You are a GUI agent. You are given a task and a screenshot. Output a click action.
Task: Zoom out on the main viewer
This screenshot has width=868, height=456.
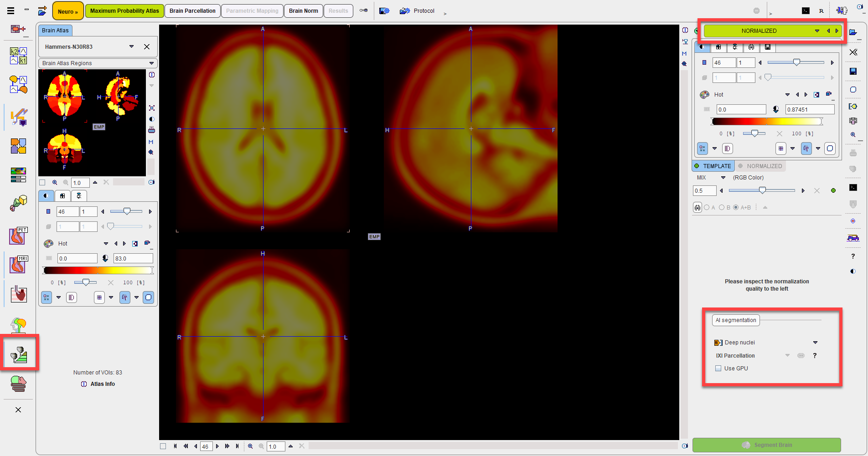(x=261, y=446)
